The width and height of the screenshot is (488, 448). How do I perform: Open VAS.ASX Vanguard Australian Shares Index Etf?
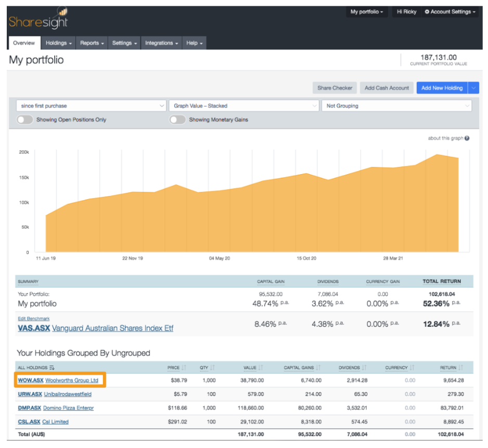point(96,328)
